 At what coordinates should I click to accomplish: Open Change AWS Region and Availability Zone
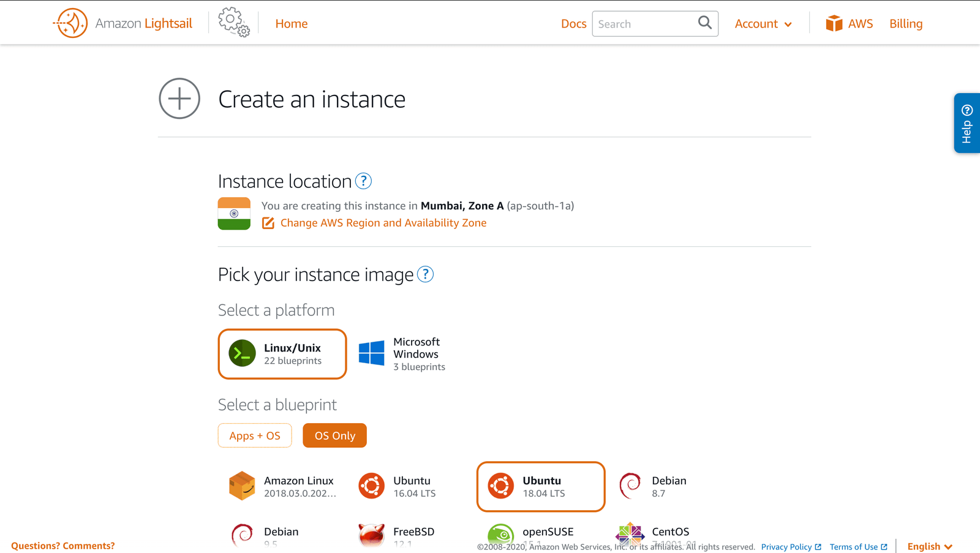coord(383,223)
